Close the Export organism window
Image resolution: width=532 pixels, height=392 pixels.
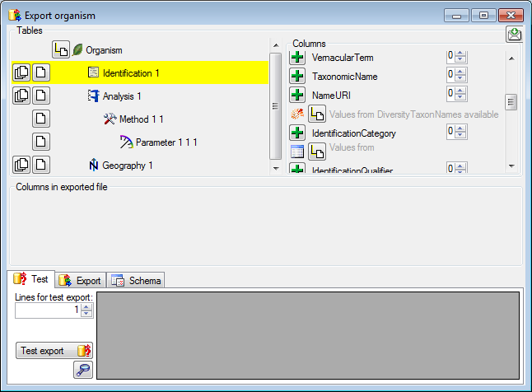coord(511,16)
